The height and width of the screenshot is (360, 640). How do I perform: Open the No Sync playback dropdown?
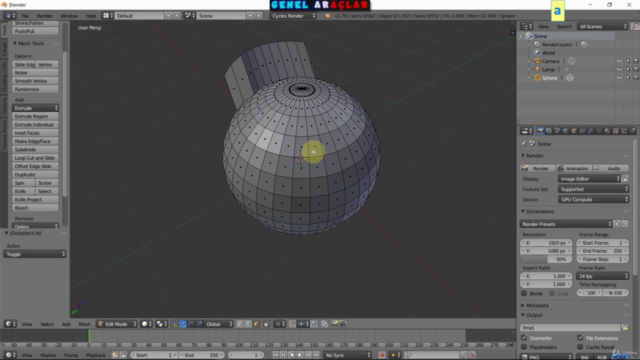click(x=348, y=355)
